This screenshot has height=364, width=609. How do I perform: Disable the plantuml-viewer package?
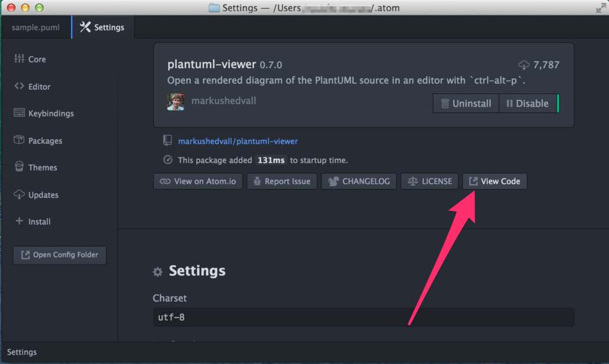528,103
